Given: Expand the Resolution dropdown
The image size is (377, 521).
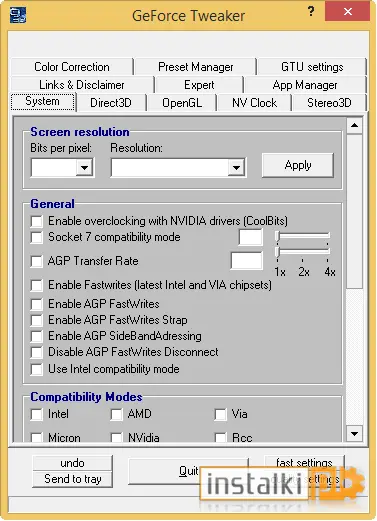Looking at the screenshot, I should [x=236, y=167].
